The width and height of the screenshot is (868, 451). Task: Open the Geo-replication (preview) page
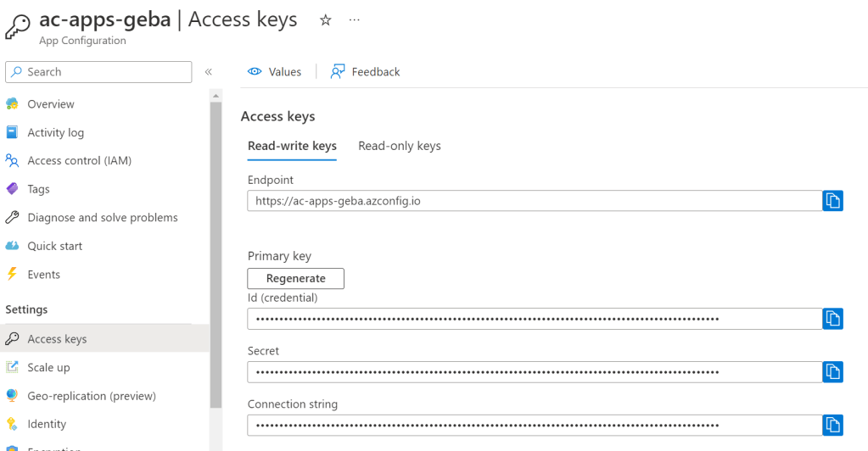[92, 396]
